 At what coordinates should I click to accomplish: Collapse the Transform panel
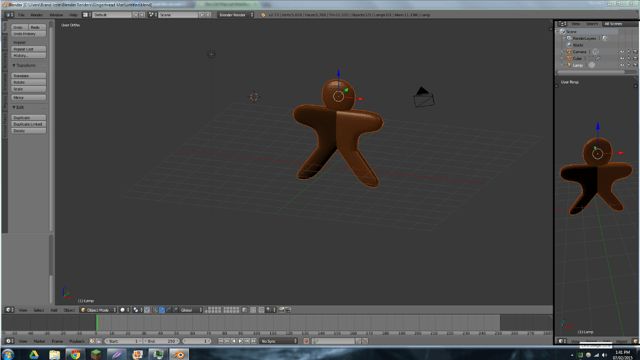pyautogui.click(x=24, y=65)
